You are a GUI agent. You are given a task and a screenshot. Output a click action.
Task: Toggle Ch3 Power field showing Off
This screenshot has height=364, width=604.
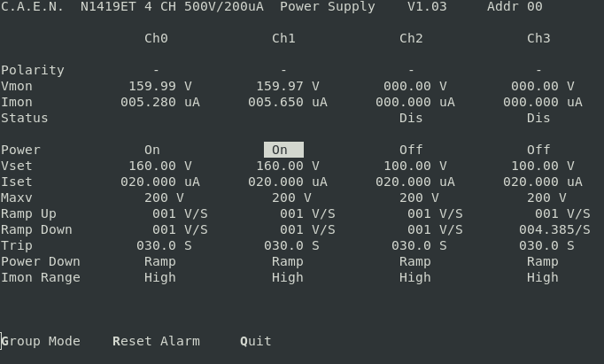538,150
